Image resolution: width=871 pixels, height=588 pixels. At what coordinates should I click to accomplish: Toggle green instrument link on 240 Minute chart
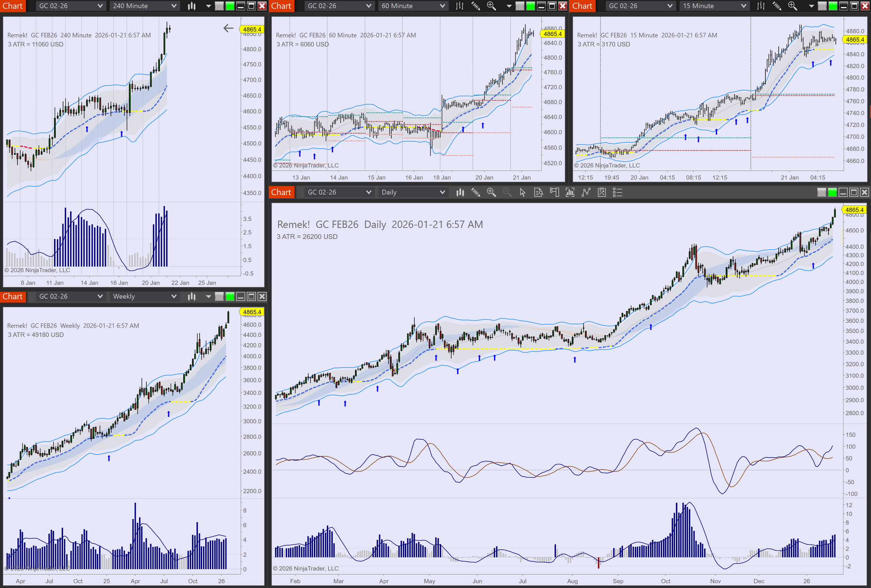tap(230, 6)
